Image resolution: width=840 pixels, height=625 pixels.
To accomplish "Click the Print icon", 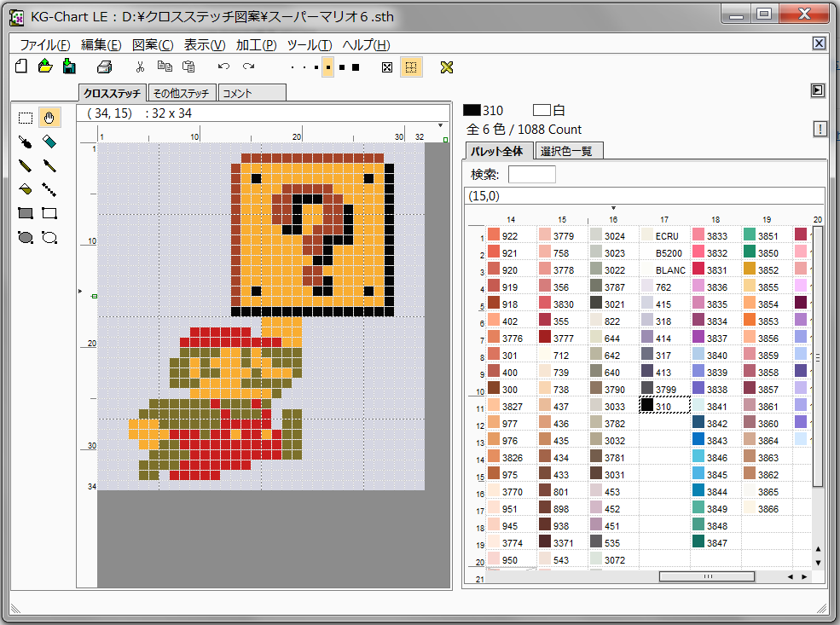I will 104,67.
